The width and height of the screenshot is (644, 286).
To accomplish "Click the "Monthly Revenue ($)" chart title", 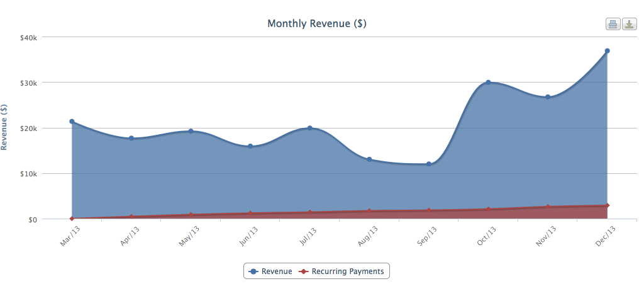I will [317, 24].
